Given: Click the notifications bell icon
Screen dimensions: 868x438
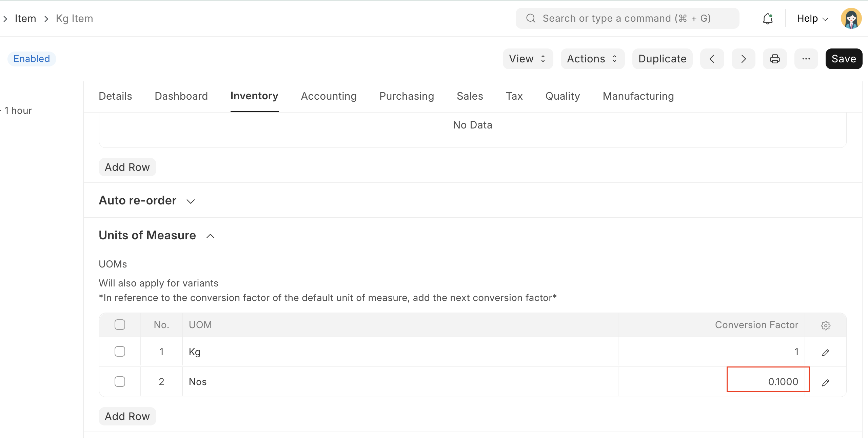Looking at the screenshot, I should (768, 19).
